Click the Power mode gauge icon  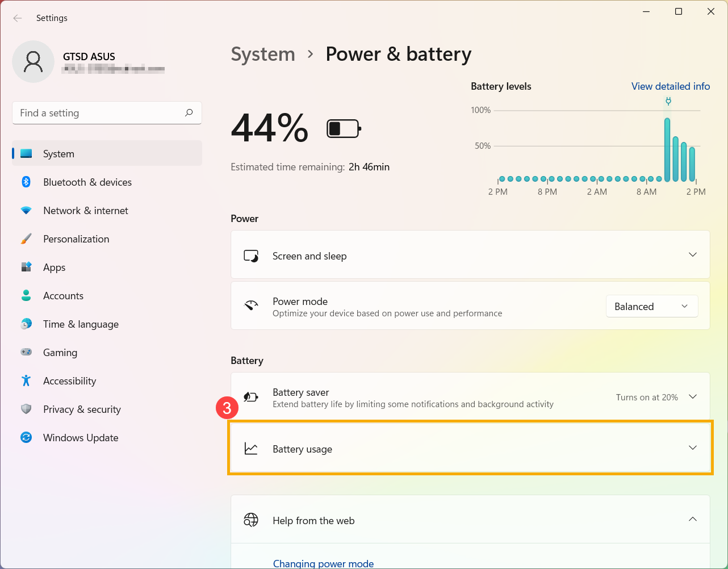click(251, 306)
